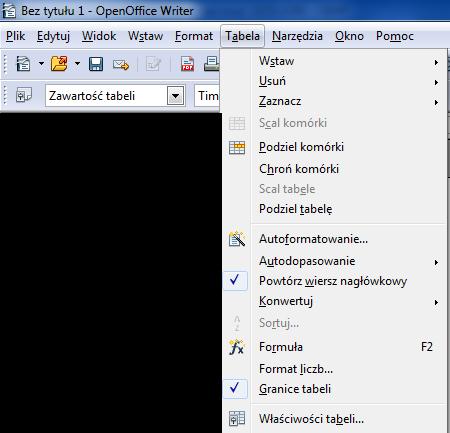Open the Plik menu
This screenshot has height=433, width=450.
coord(15,36)
